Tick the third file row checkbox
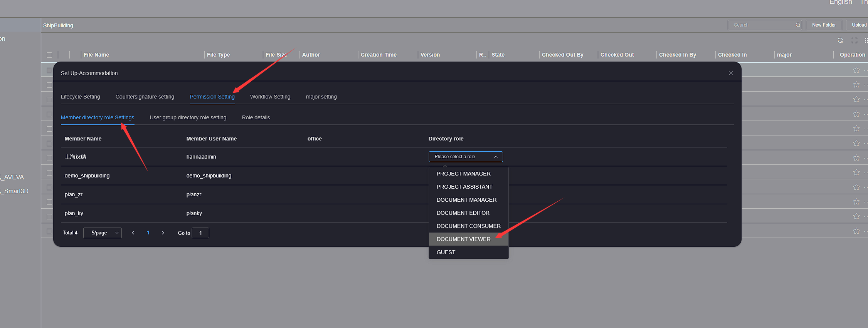The image size is (868, 328). click(49, 100)
